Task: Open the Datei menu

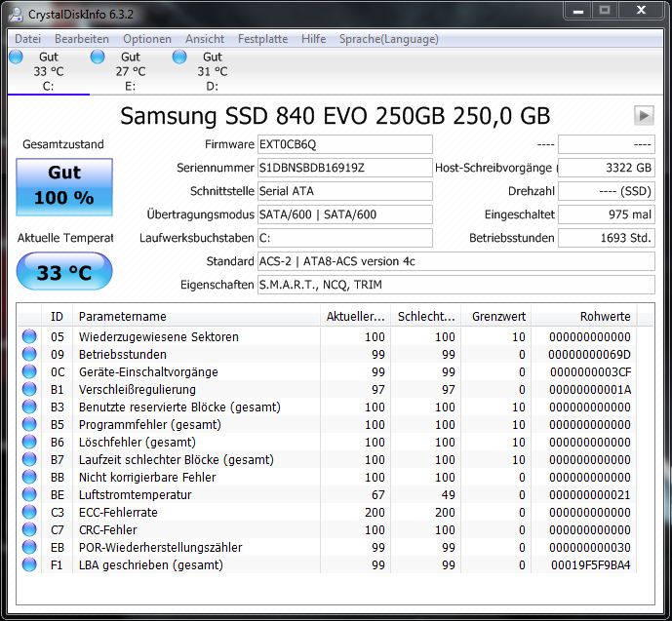Action: (x=28, y=39)
